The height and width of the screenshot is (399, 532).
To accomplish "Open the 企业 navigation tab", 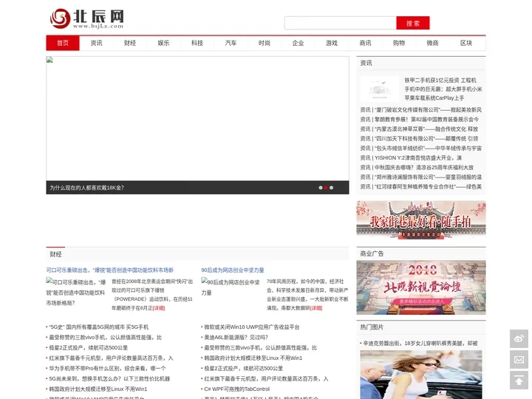I will point(298,43).
